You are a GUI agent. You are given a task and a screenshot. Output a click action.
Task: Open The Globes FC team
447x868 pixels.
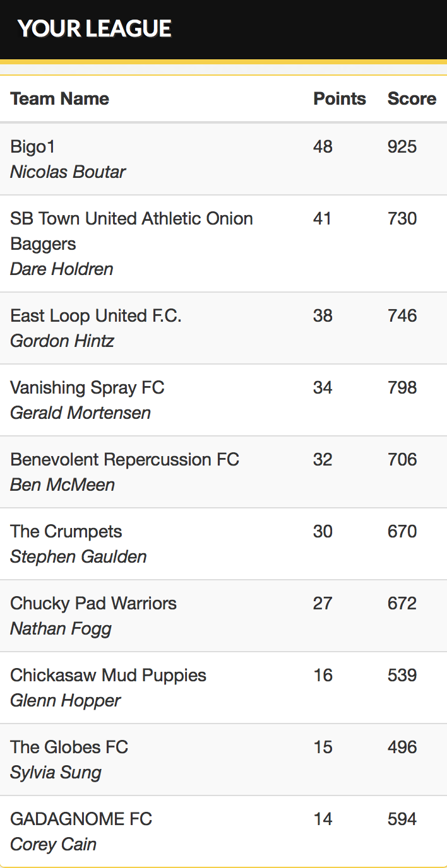[x=69, y=747]
